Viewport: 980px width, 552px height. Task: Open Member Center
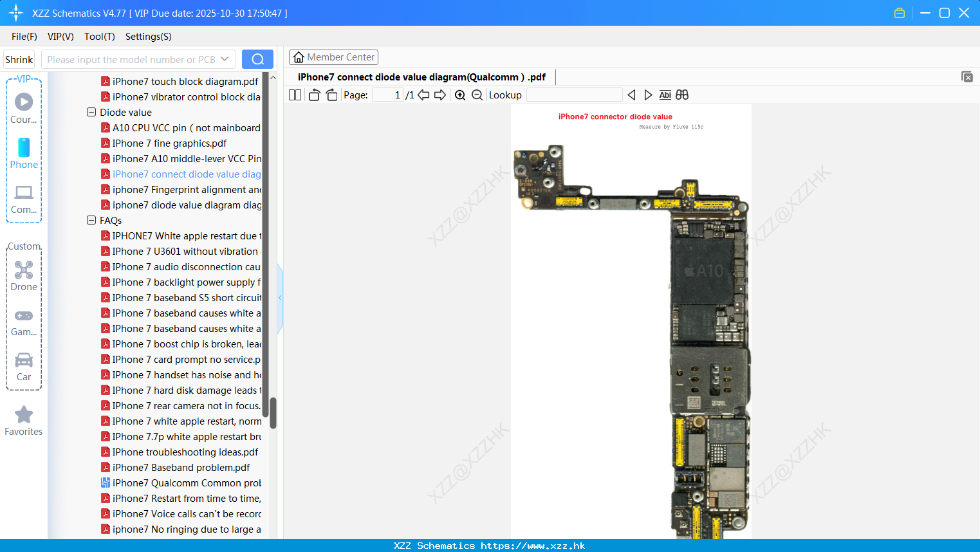point(333,57)
